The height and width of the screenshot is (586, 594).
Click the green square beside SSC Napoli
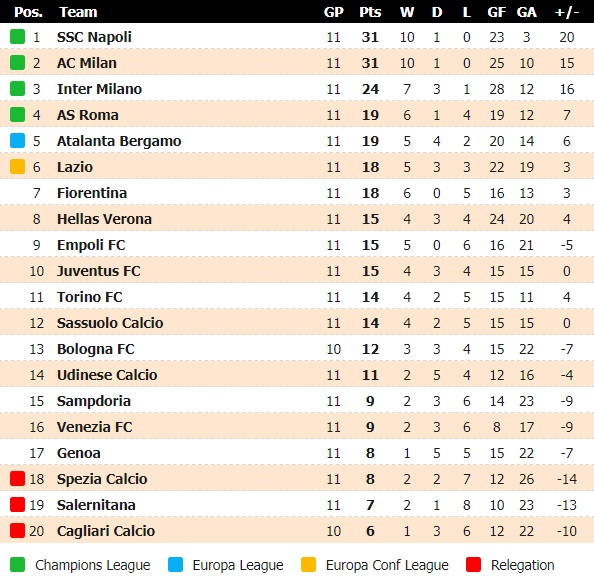17,37
